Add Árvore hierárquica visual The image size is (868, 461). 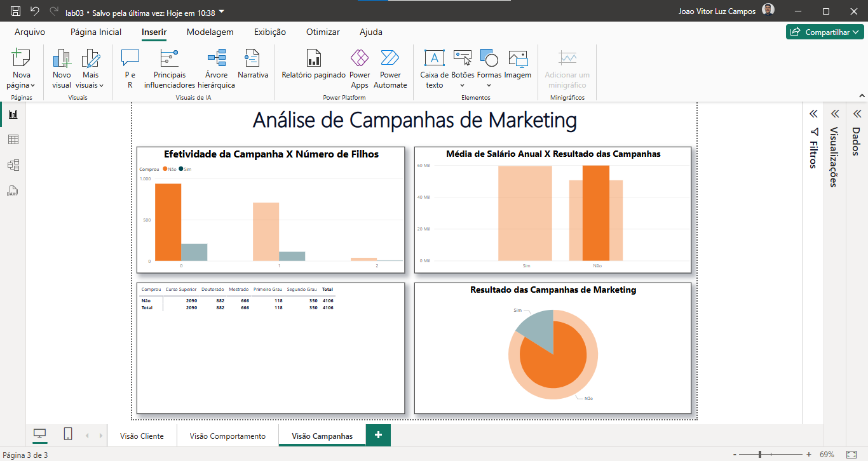(x=216, y=69)
